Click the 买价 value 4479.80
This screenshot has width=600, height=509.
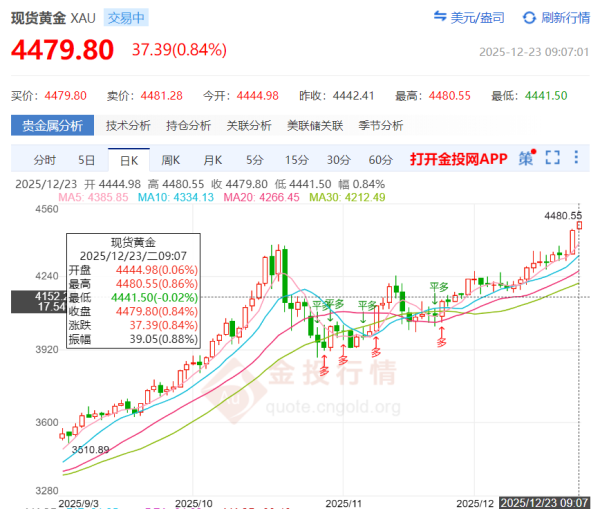[65, 96]
